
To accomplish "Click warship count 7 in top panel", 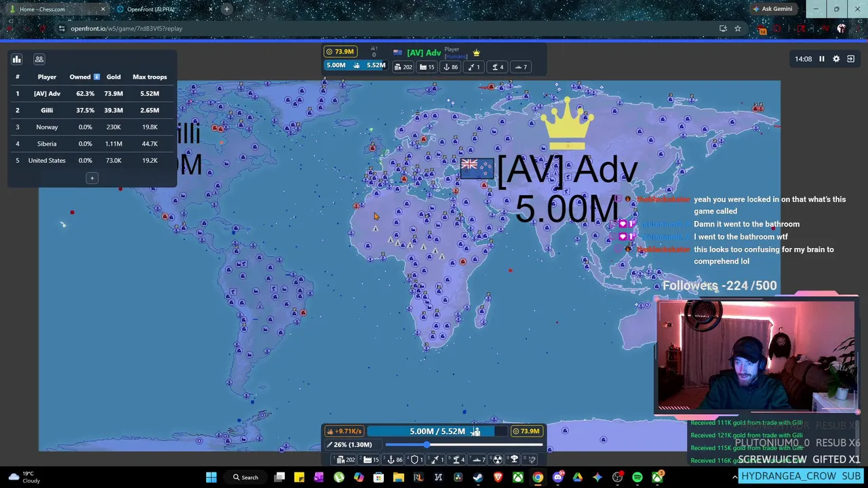I will [521, 67].
